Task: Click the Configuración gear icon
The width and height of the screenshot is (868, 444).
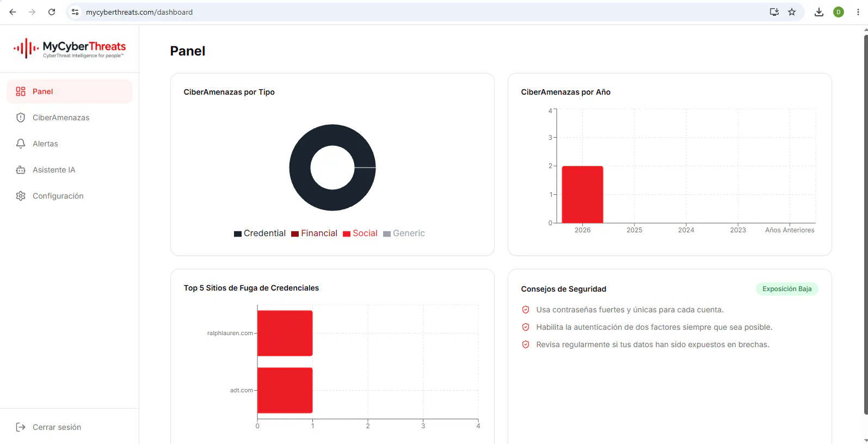Action: click(x=21, y=196)
